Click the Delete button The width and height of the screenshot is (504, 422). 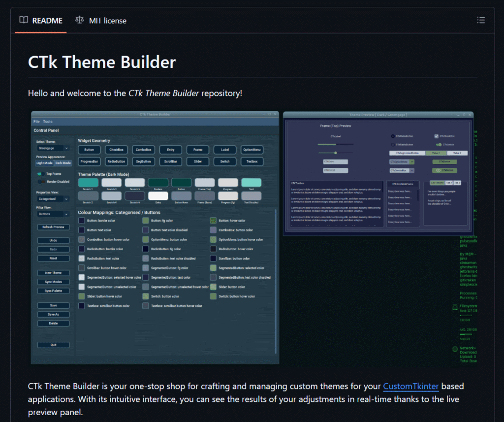pos(53,323)
